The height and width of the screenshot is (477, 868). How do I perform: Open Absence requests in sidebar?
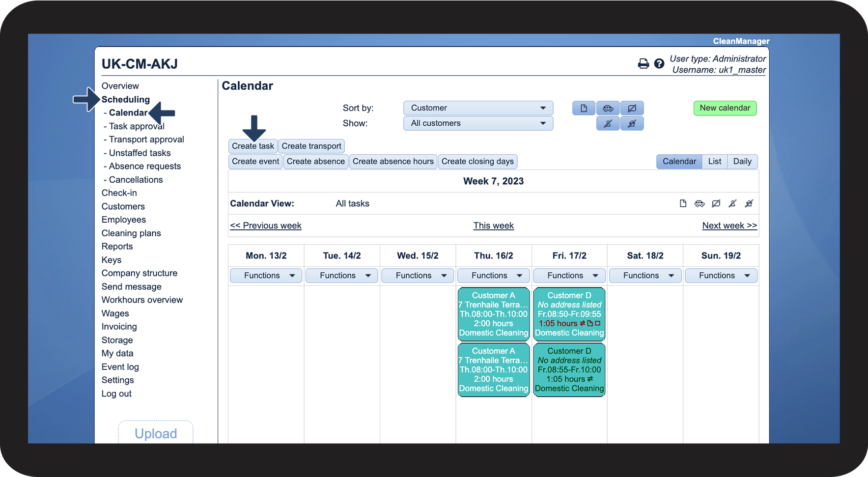[145, 167]
